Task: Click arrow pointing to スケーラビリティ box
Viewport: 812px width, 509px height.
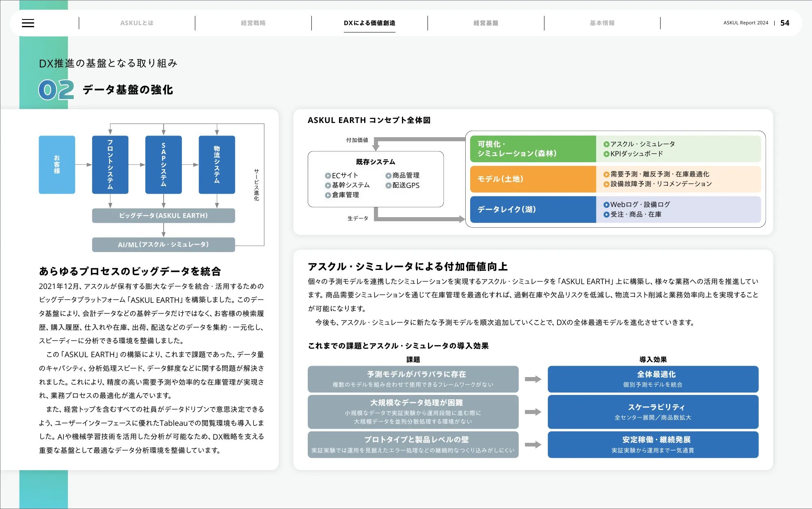Action: coord(533,412)
